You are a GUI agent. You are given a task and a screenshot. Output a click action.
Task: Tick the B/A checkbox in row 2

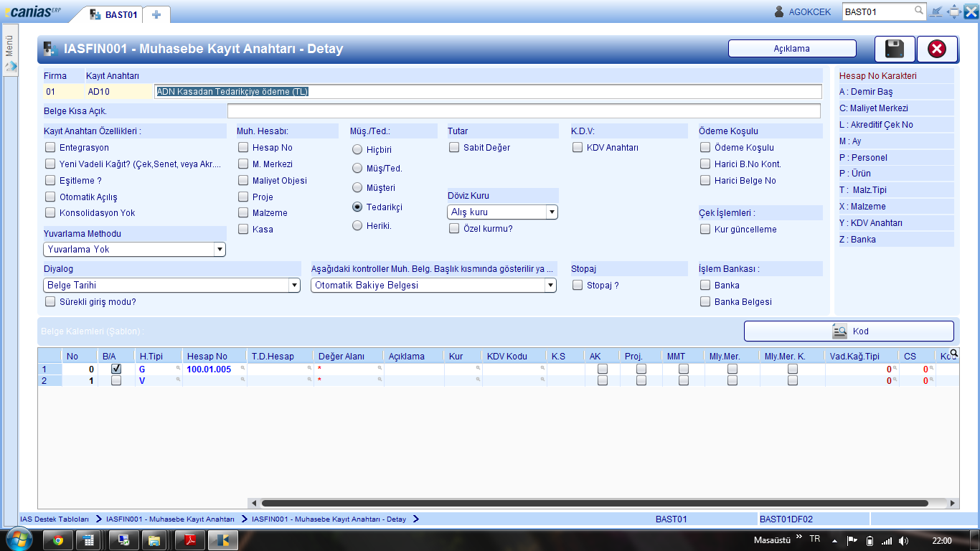116,381
